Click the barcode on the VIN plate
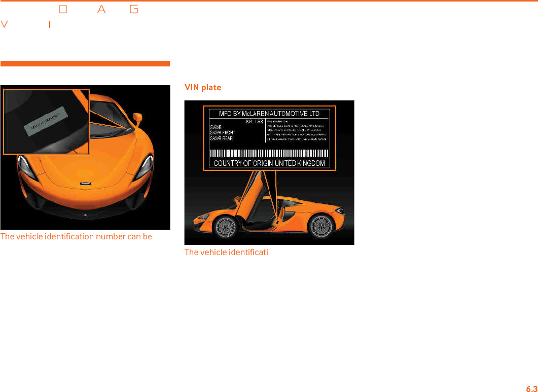Image resolution: width=538 pixels, height=392 pixels. pos(269,154)
